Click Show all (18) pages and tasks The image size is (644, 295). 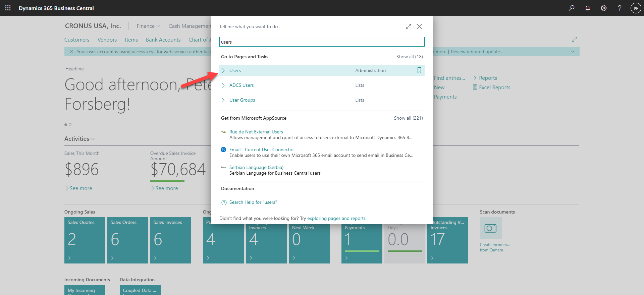[409, 57]
